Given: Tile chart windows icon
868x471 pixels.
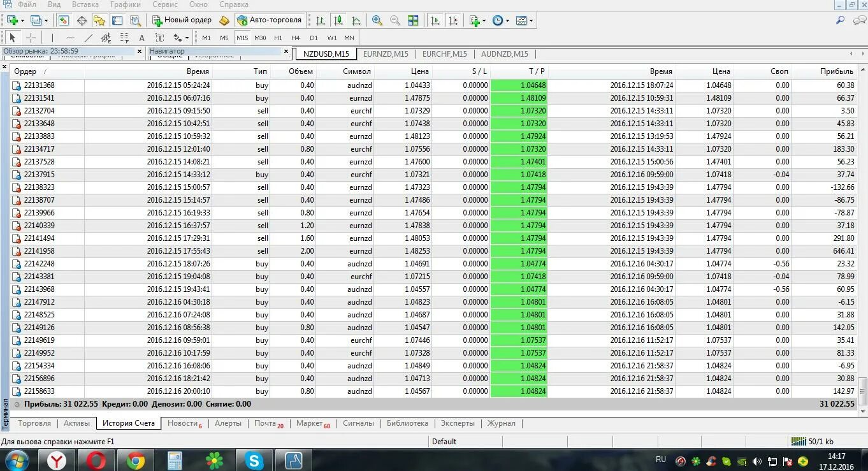Looking at the screenshot, I should coord(413,20).
